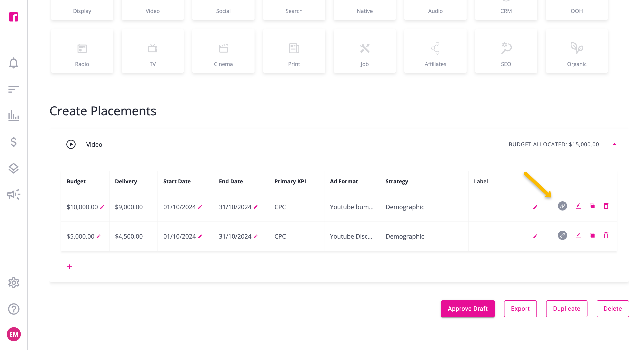Screen dimensions: 644x350
Task: Open the EM user avatar
Action: [x=14, y=334]
